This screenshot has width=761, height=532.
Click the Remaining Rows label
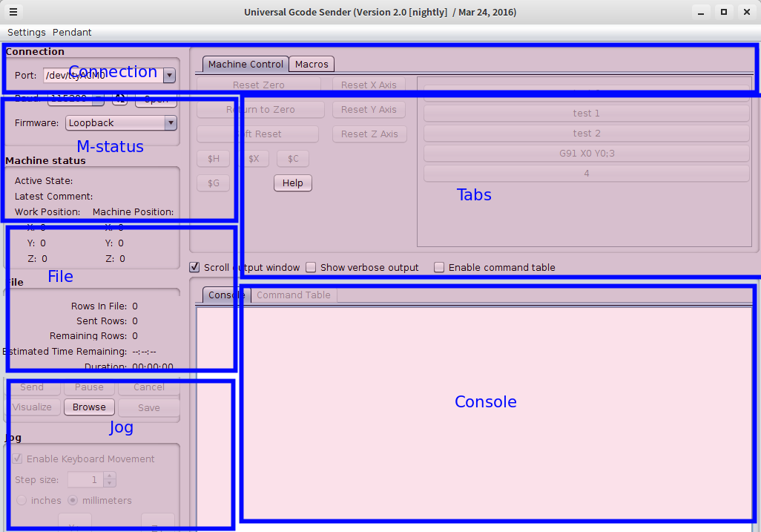[88, 336]
